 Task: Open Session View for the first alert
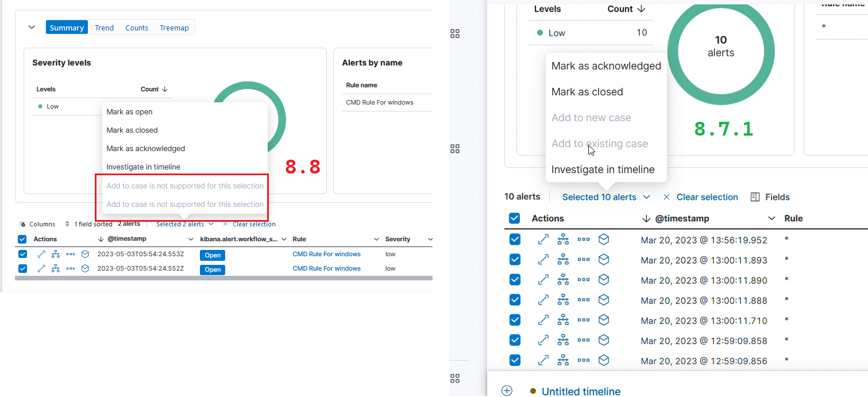tap(604, 239)
